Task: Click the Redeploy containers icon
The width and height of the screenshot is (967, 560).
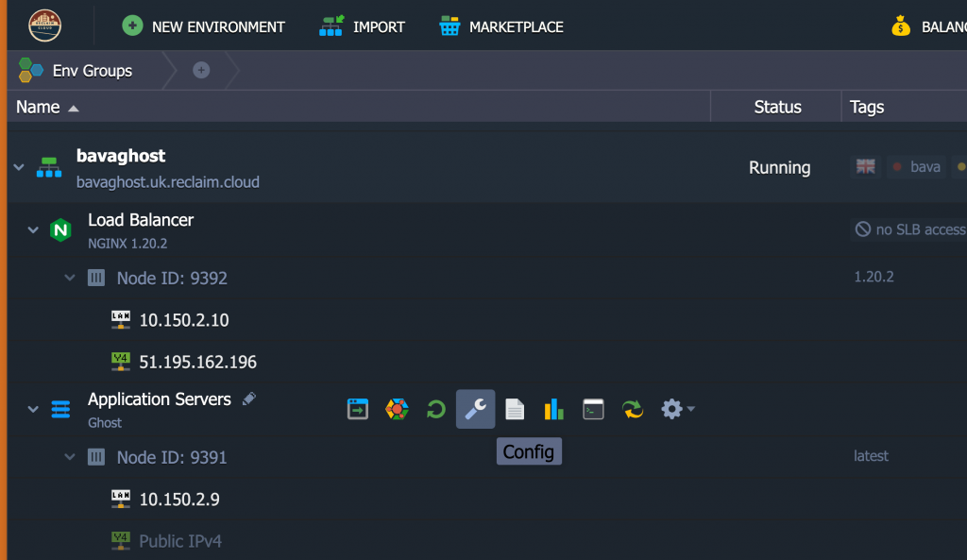Action: pyautogui.click(x=633, y=409)
